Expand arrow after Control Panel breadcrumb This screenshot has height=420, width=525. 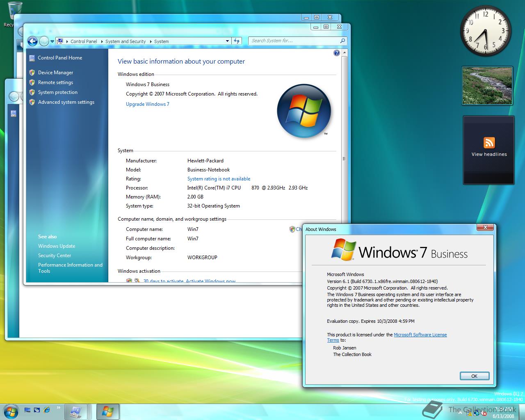pos(102,41)
